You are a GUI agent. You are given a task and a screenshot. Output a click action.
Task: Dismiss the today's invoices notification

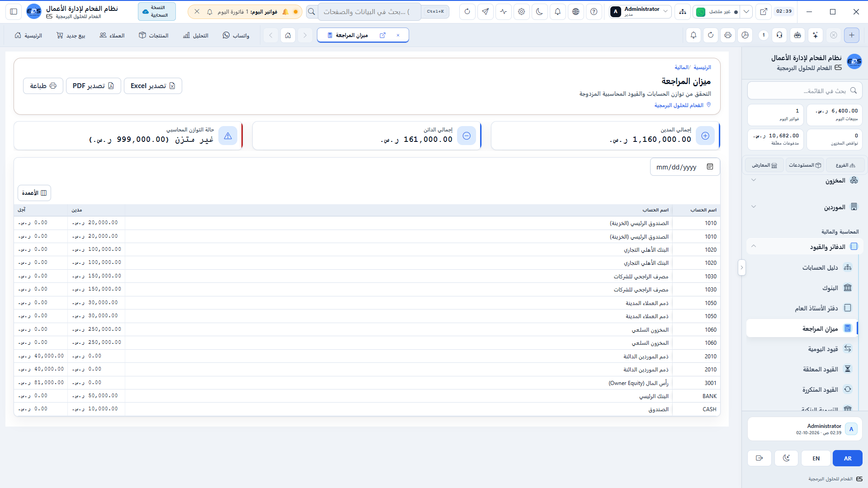click(x=197, y=12)
